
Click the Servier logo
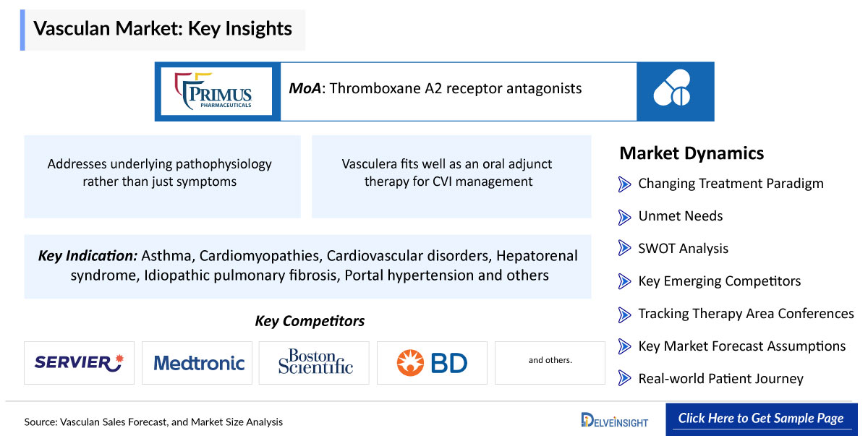coord(79,362)
